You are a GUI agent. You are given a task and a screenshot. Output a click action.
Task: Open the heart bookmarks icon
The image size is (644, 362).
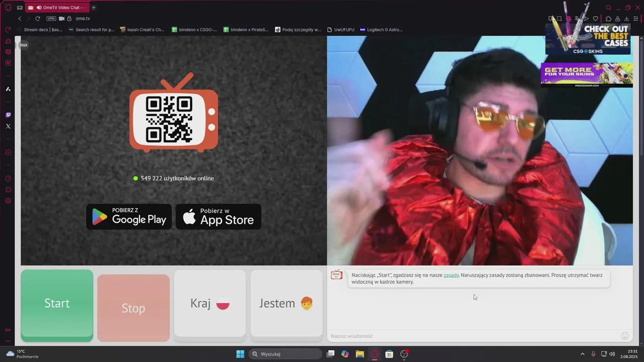(596, 19)
